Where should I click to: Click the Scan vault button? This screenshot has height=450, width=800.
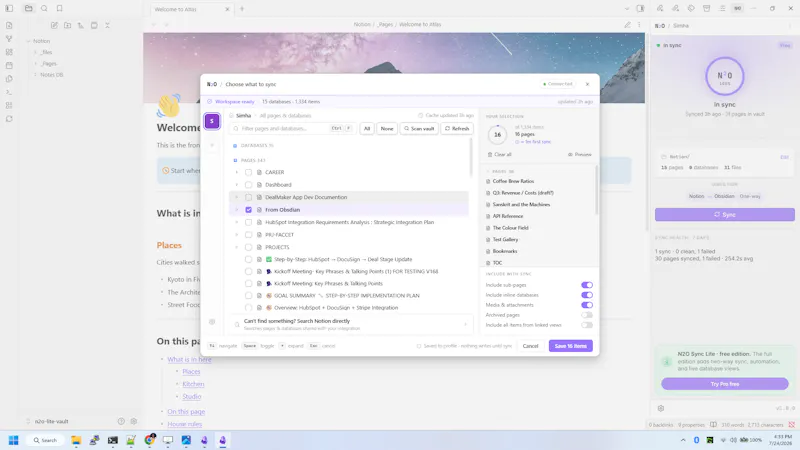pos(419,129)
